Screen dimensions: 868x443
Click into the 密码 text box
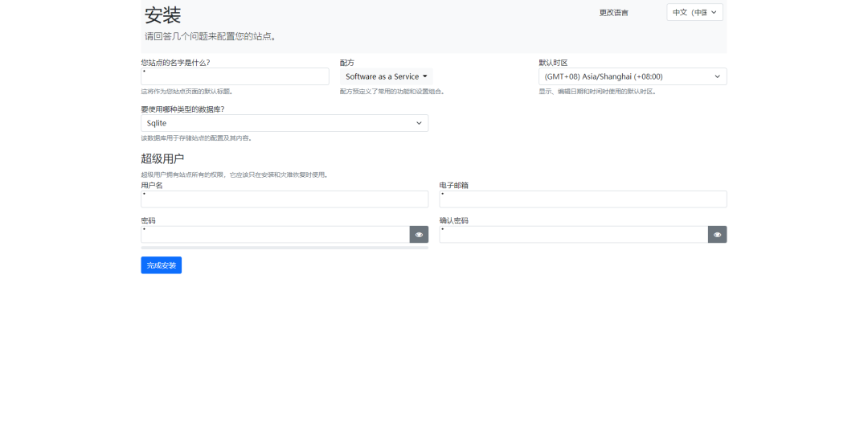275,235
